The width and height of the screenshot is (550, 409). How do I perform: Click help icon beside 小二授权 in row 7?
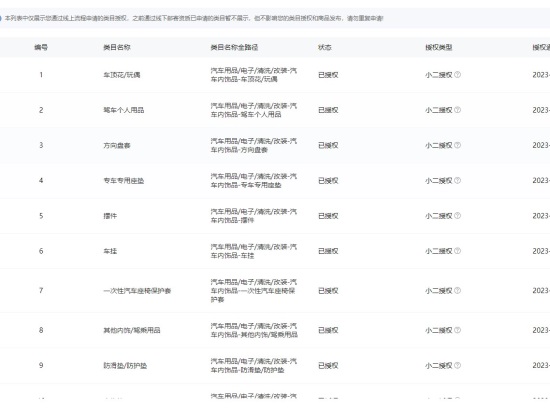point(457,290)
